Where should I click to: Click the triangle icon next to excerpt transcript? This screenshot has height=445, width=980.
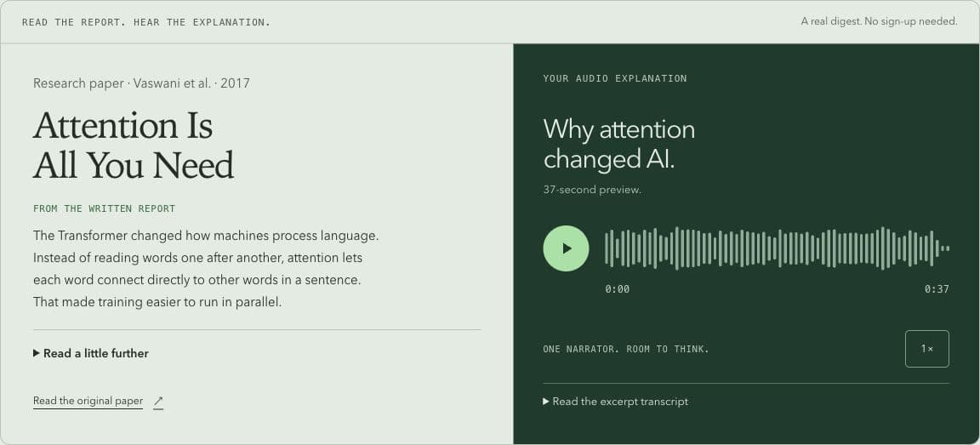546,402
